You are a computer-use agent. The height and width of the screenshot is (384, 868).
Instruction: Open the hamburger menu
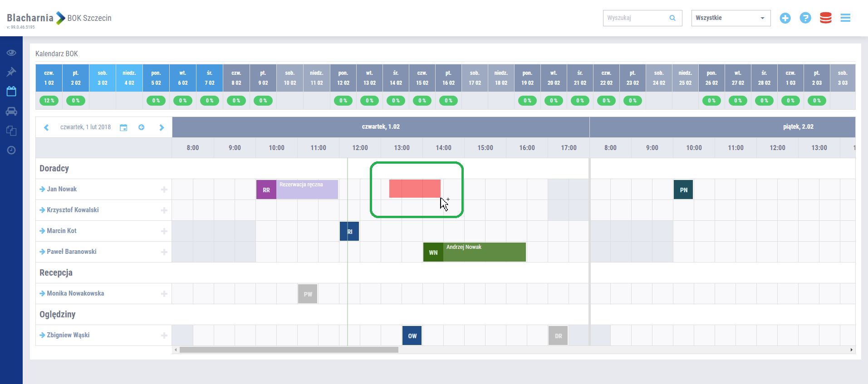click(845, 18)
